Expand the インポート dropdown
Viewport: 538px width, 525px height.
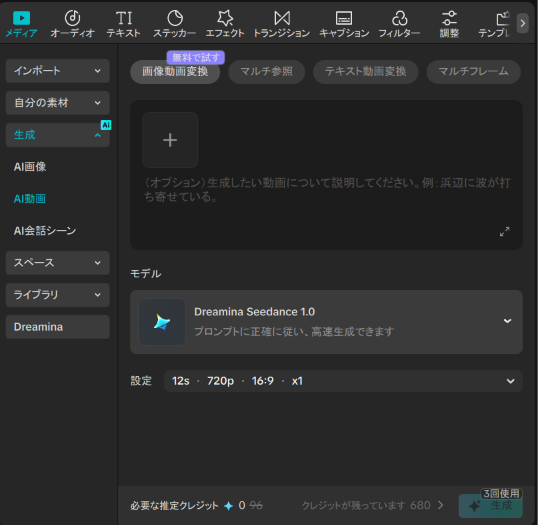tap(58, 71)
